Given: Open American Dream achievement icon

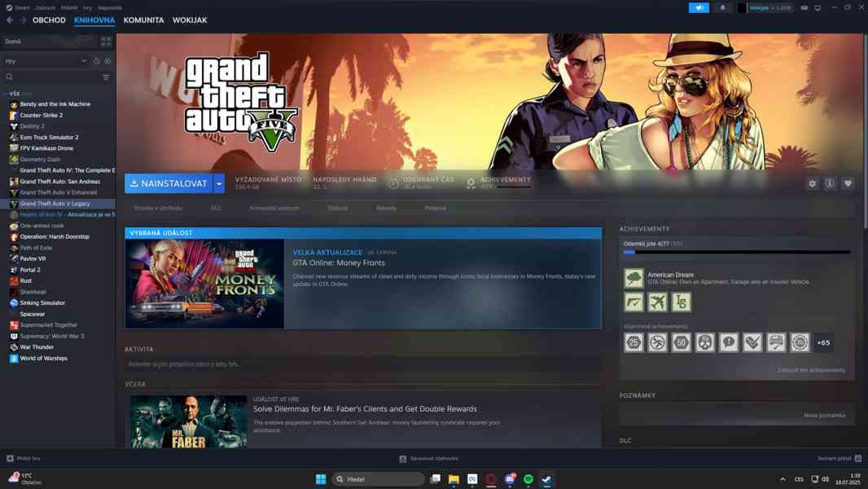Looking at the screenshot, I should tap(633, 278).
